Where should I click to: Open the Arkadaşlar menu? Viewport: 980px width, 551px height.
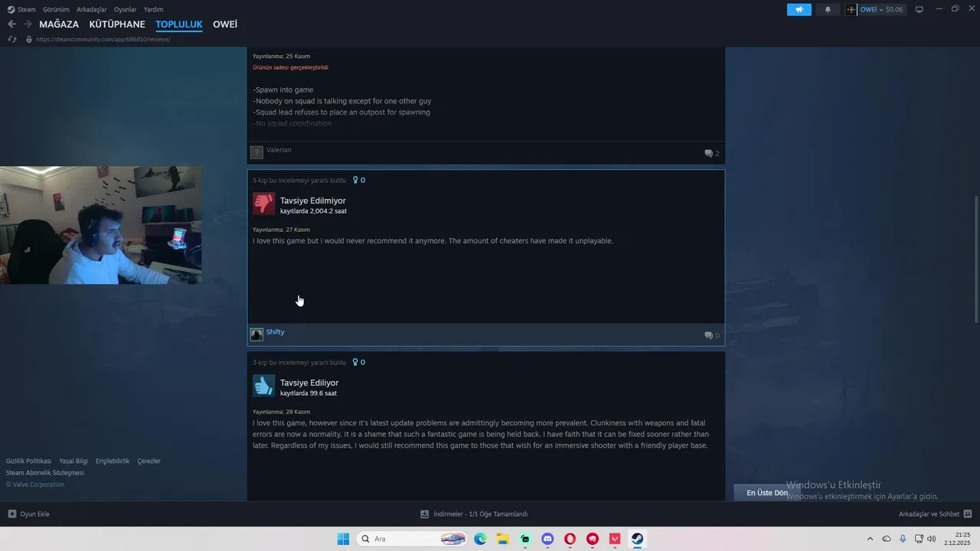(x=92, y=9)
